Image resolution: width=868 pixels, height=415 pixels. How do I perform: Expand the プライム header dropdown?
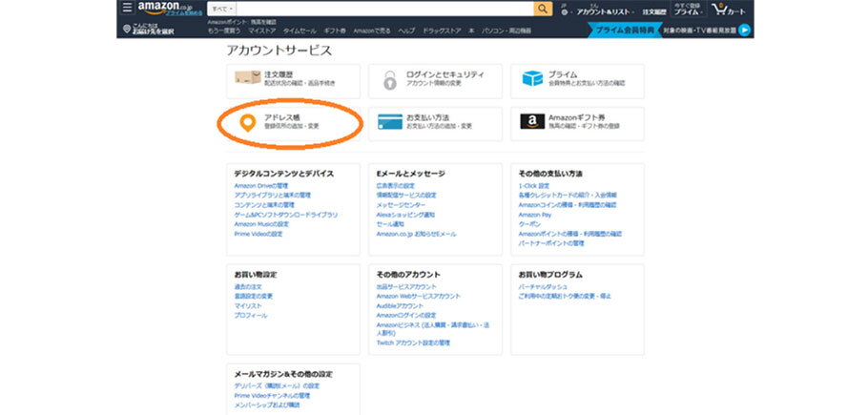pyautogui.click(x=688, y=9)
